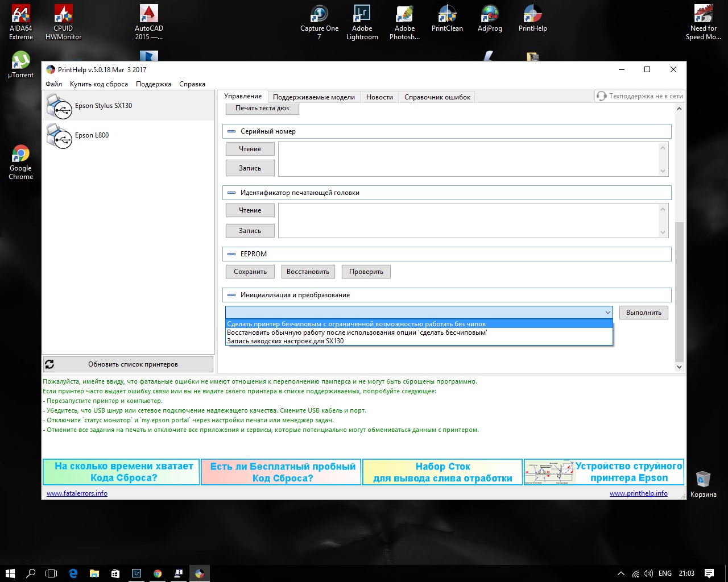Select the PrintHelp desktop icon
The width and height of the screenshot is (728, 582).
[x=532, y=19]
